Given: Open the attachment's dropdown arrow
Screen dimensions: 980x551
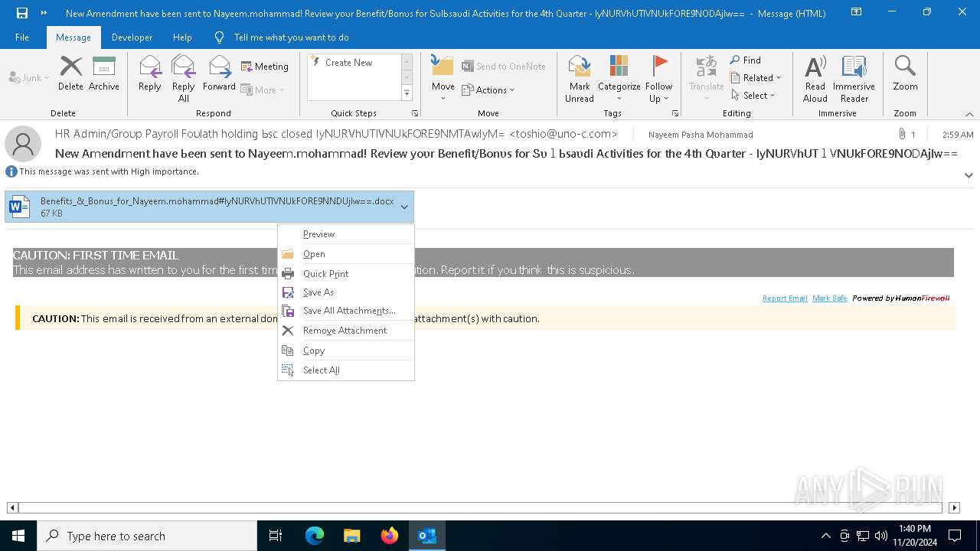Looking at the screenshot, I should click(404, 207).
